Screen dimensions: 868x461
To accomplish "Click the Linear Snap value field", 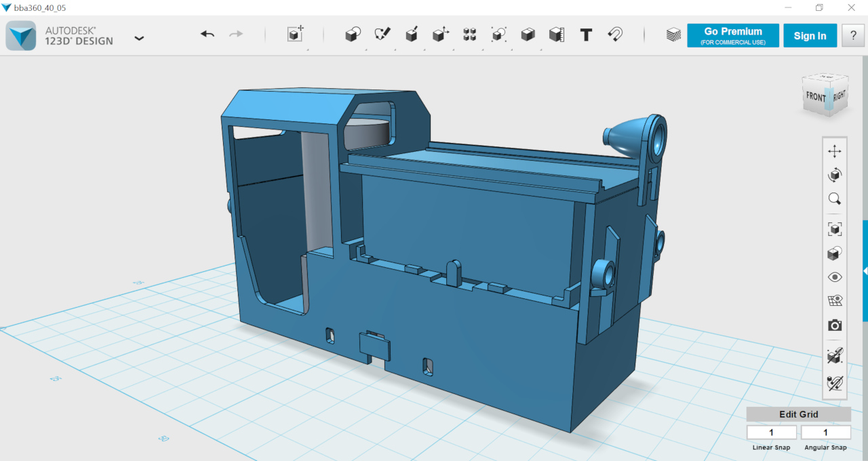I will click(772, 433).
